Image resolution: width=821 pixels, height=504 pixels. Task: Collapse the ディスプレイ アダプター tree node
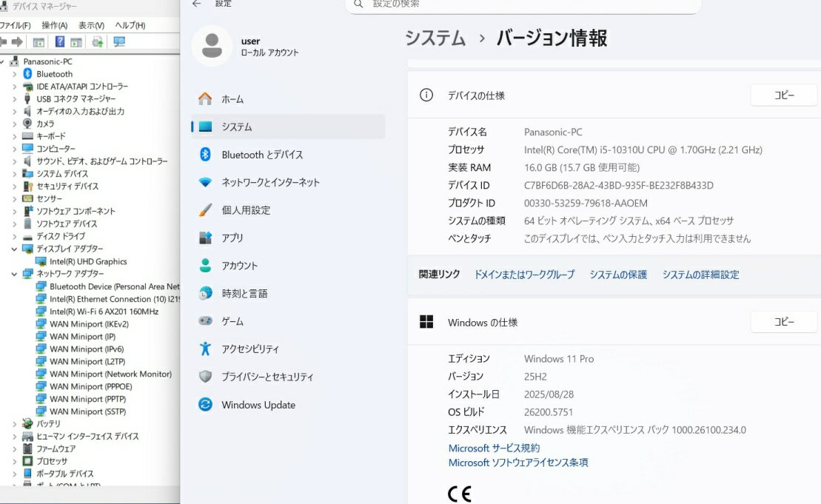click(x=14, y=249)
